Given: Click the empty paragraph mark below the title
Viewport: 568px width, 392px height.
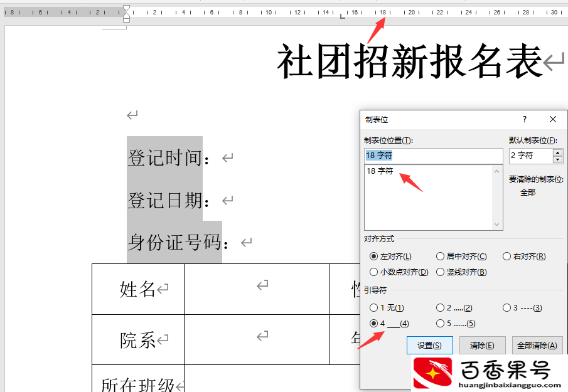Looking at the screenshot, I should tap(132, 115).
